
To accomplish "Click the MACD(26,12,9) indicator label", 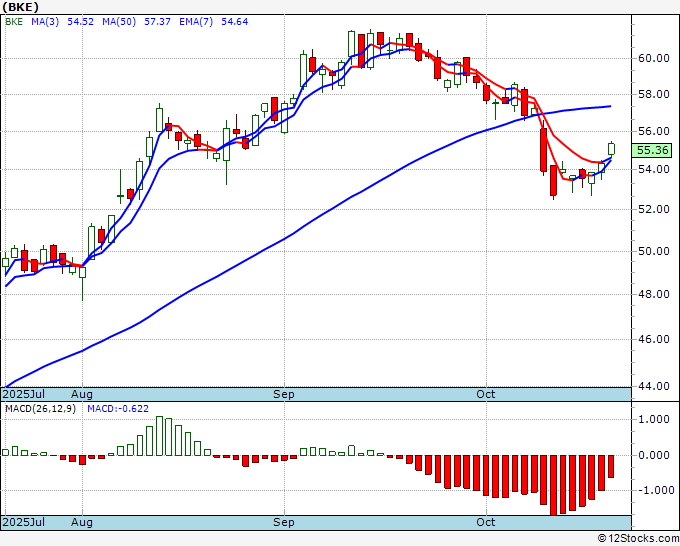I will click(x=40, y=409).
